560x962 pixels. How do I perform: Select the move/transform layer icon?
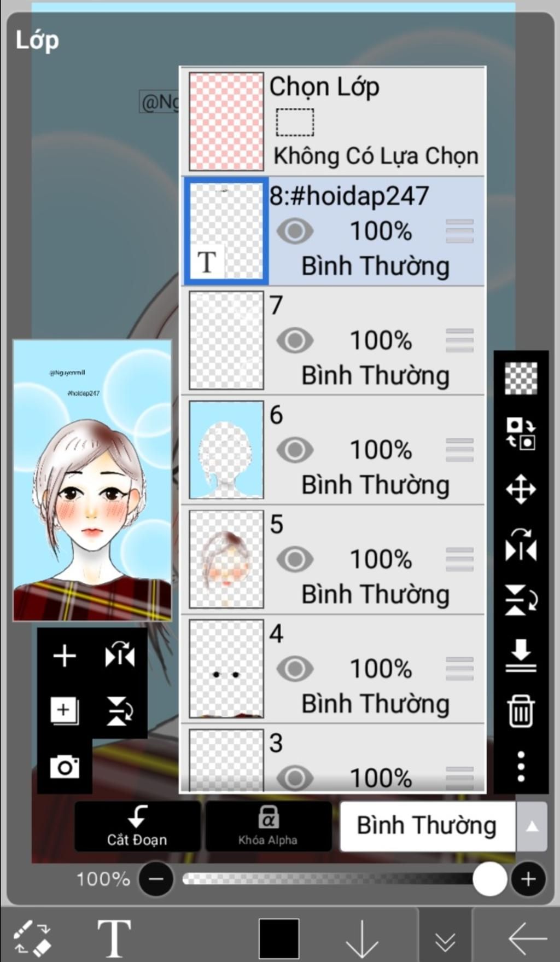(521, 489)
